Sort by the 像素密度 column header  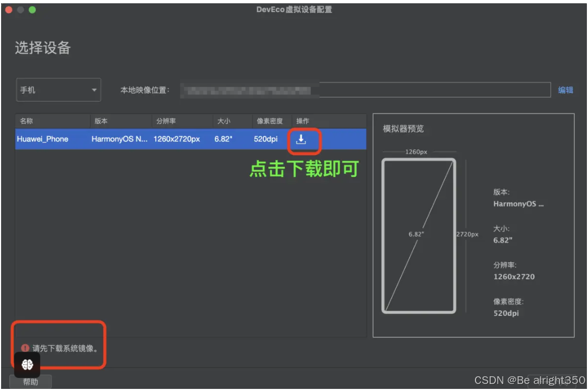pos(272,121)
